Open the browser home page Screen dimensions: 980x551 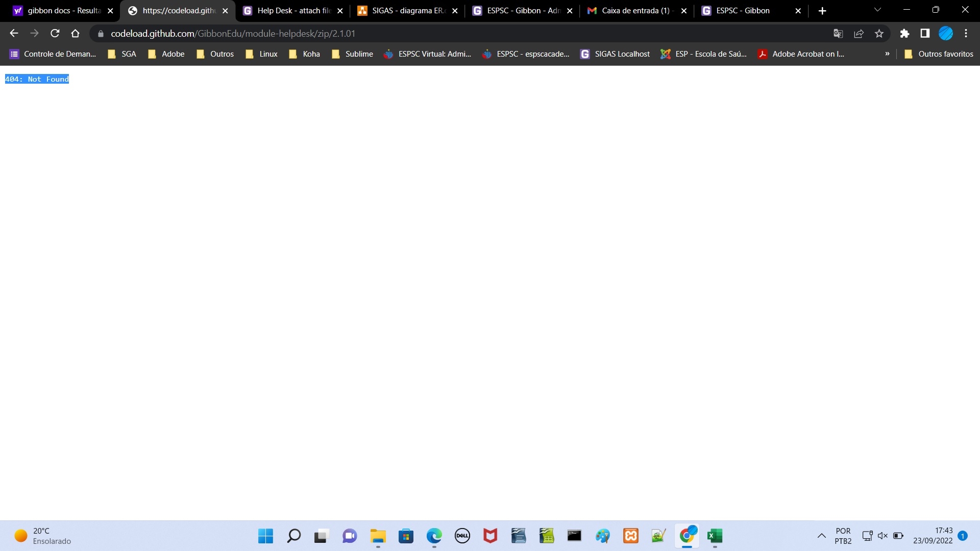pos(76,34)
